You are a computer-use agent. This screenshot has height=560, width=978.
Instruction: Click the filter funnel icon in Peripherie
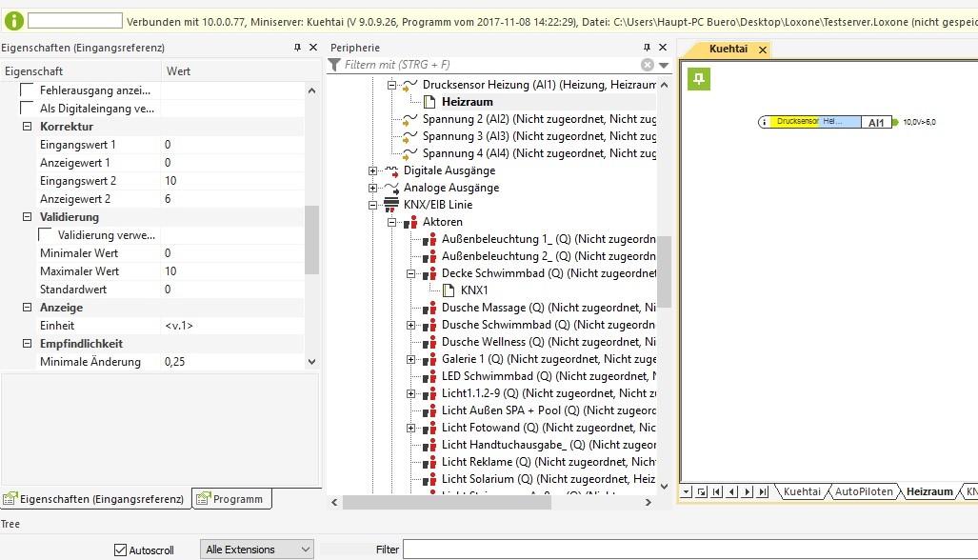334,65
